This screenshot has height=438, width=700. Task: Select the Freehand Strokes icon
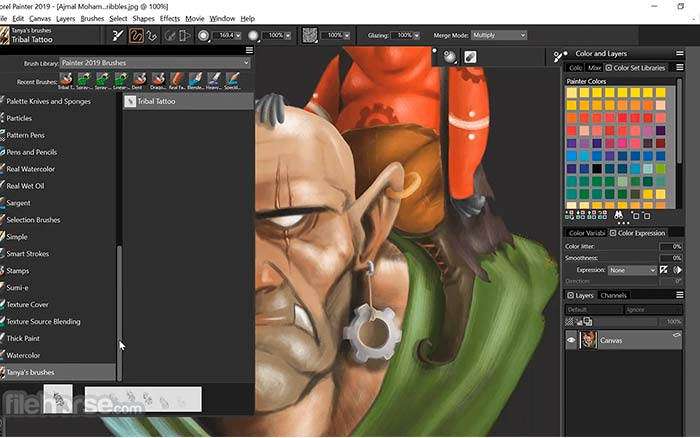136,35
